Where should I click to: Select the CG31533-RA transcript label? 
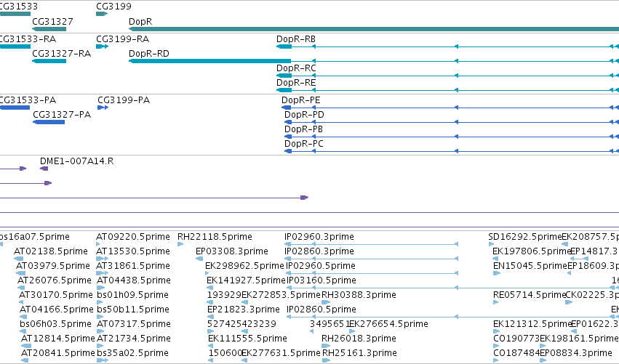coord(28,39)
